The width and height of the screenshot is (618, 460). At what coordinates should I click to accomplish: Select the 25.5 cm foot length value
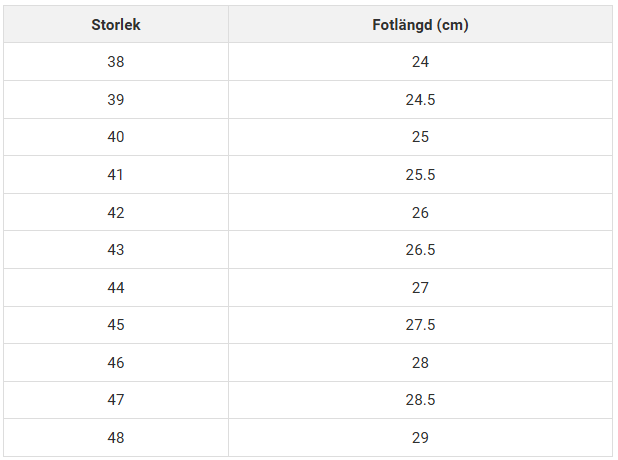click(420, 175)
